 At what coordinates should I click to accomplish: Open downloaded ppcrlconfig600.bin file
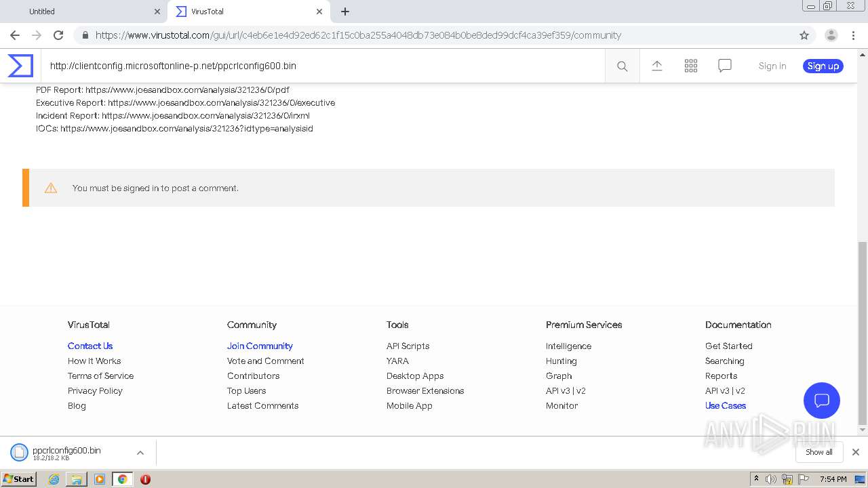coord(66,453)
